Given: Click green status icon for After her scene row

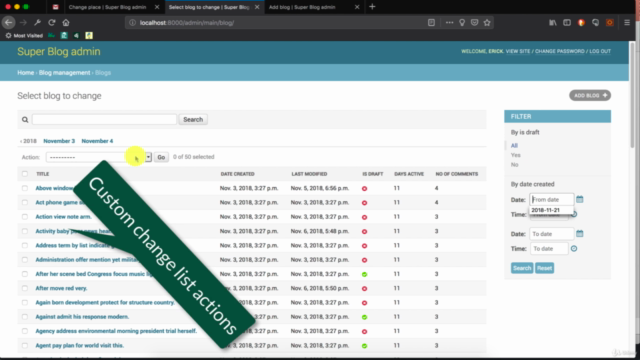Looking at the screenshot, I should click(364, 274).
